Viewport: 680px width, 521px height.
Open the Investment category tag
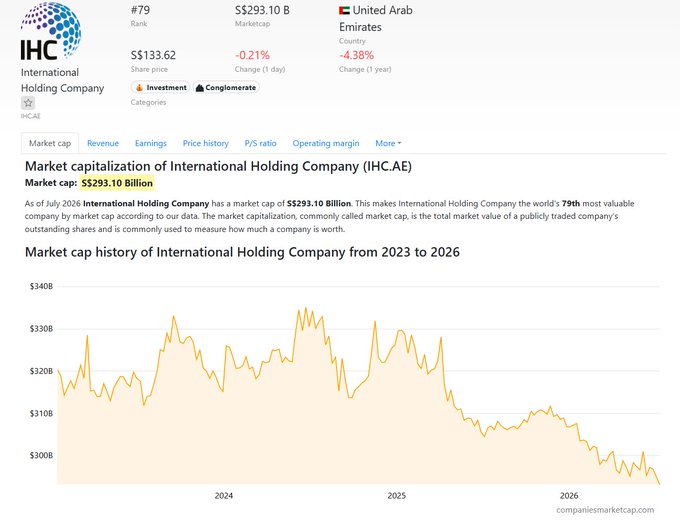160,88
